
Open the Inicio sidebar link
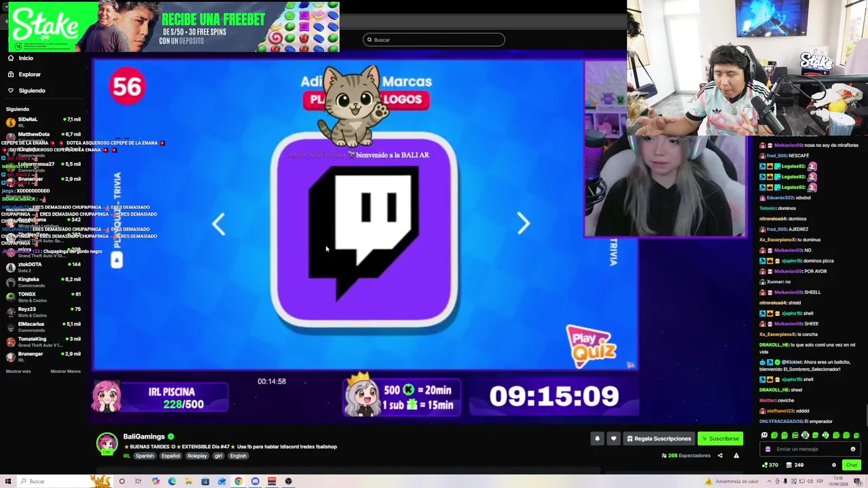click(x=20, y=58)
